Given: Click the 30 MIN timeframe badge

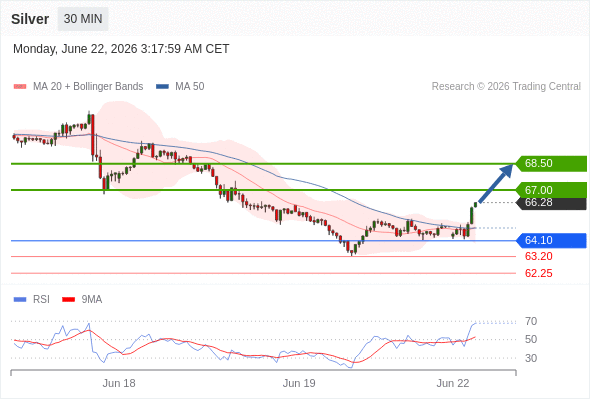Looking at the screenshot, I should [83, 19].
